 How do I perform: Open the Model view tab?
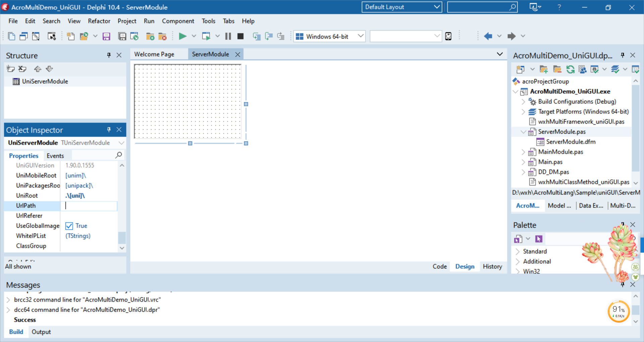click(x=559, y=206)
